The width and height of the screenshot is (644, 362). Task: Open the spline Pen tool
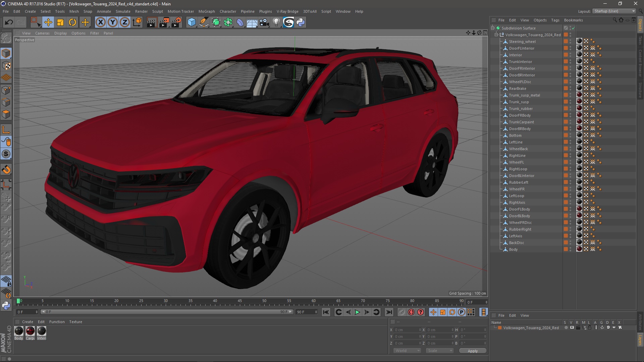click(204, 22)
